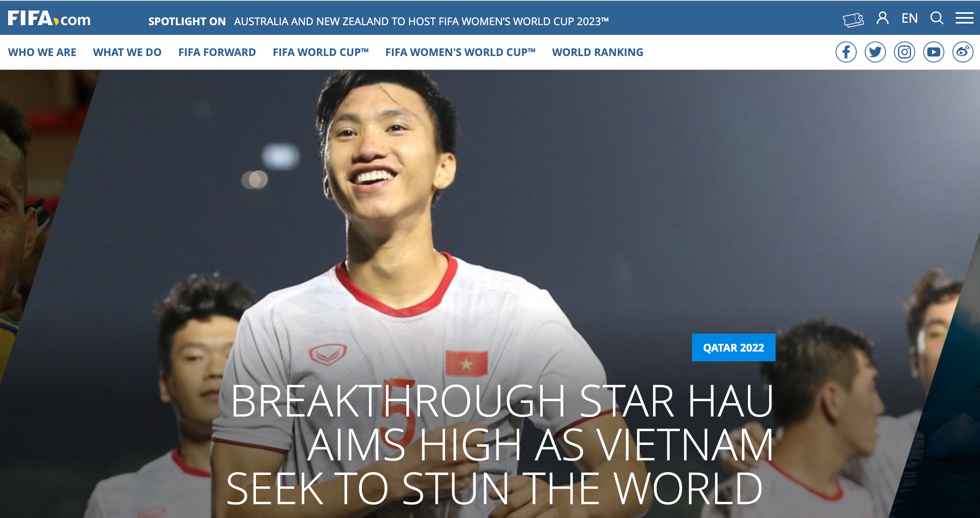Visit FIFA's Instagram page icon
This screenshot has height=518, width=980.
tap(904, 52)
